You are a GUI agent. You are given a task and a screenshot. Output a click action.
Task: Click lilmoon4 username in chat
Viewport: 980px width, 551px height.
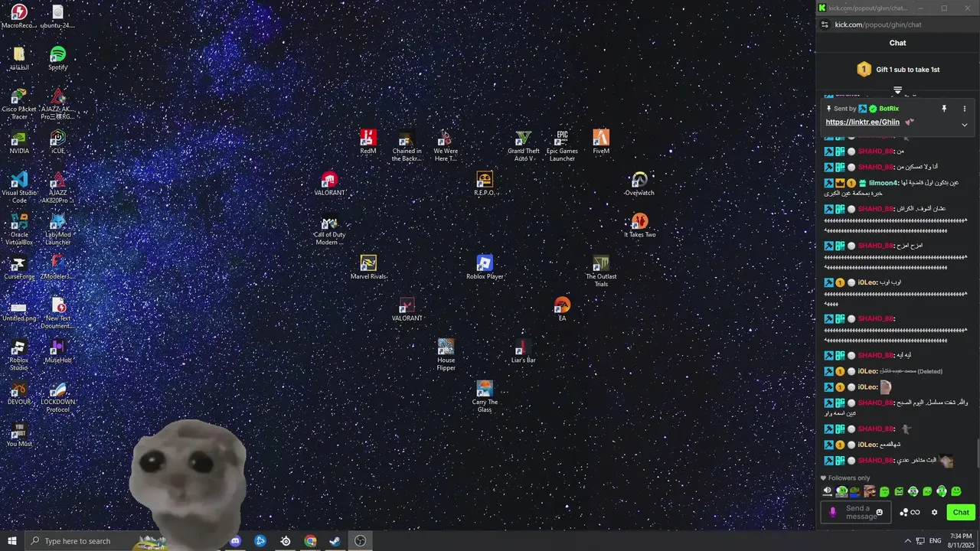pos(884,183)
